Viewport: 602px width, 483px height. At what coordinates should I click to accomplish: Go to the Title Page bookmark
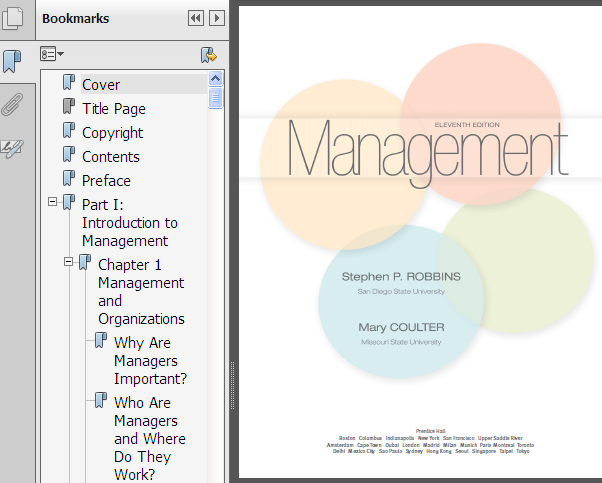pos(114,109)
